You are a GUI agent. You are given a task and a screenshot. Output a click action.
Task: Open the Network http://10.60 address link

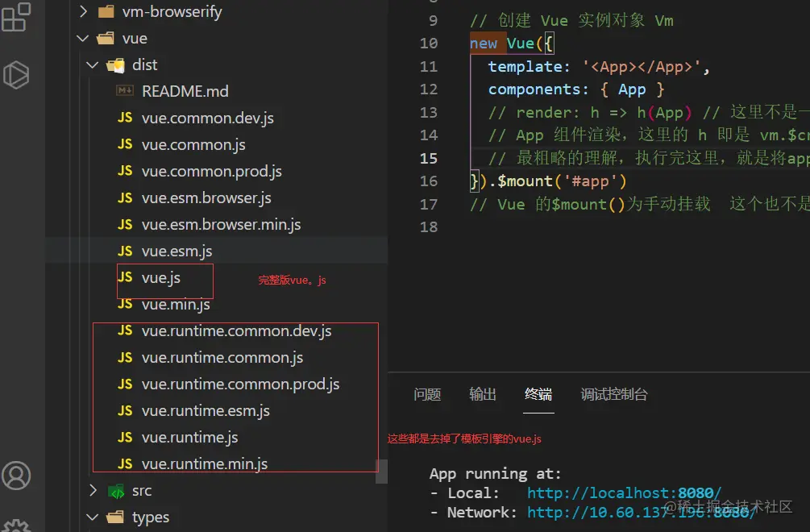tap(641, 513)
